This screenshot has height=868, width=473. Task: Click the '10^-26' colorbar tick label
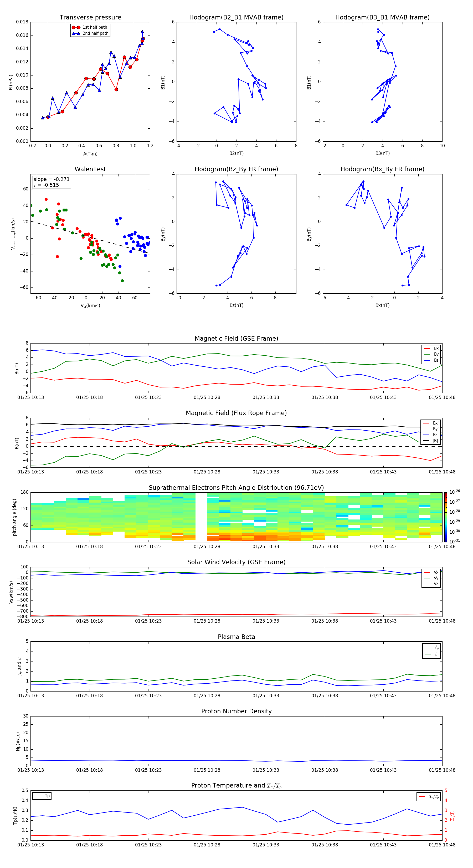[x=455, y=492]
